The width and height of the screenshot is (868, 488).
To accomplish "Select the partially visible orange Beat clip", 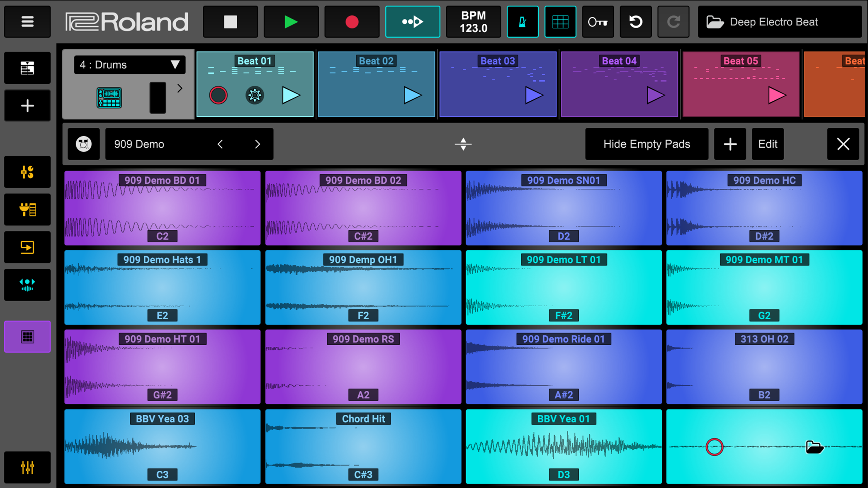I will 834,84.
